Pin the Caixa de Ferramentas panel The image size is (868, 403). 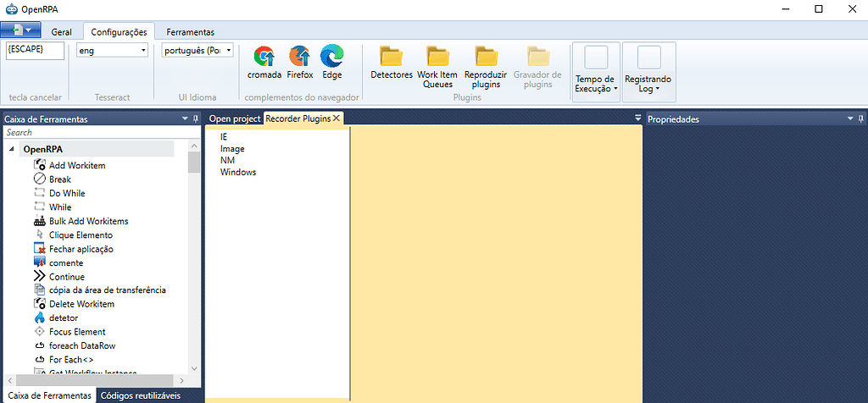pyautogui.click(x=196, y=119)
